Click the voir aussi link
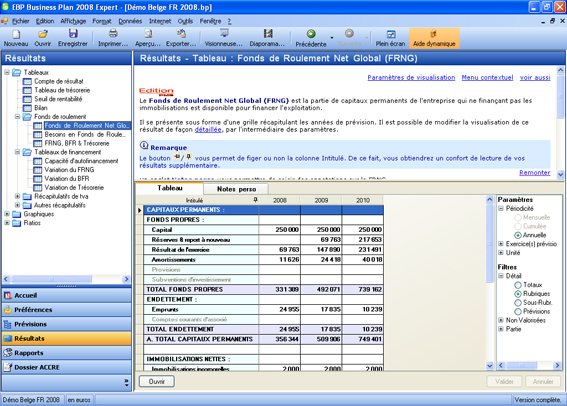 [535, 77]
